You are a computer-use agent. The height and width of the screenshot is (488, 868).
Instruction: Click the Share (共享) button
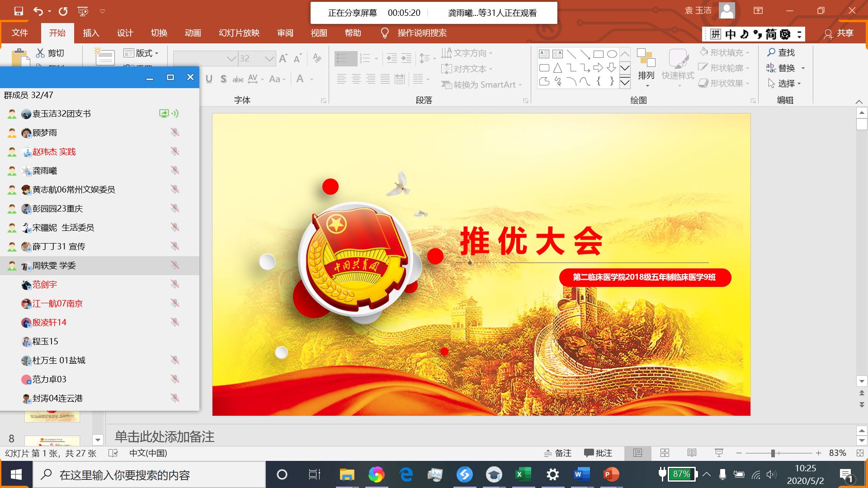(839, 33)
